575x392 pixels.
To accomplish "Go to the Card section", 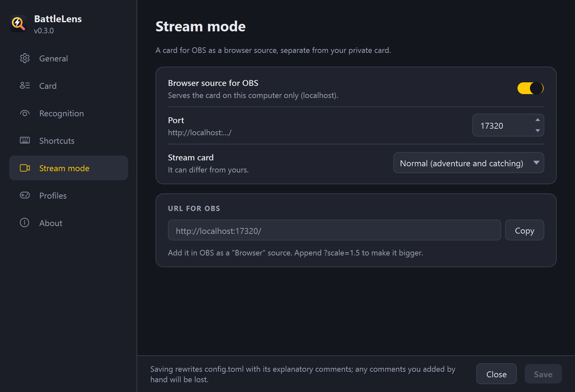I will tap(69, 86).
